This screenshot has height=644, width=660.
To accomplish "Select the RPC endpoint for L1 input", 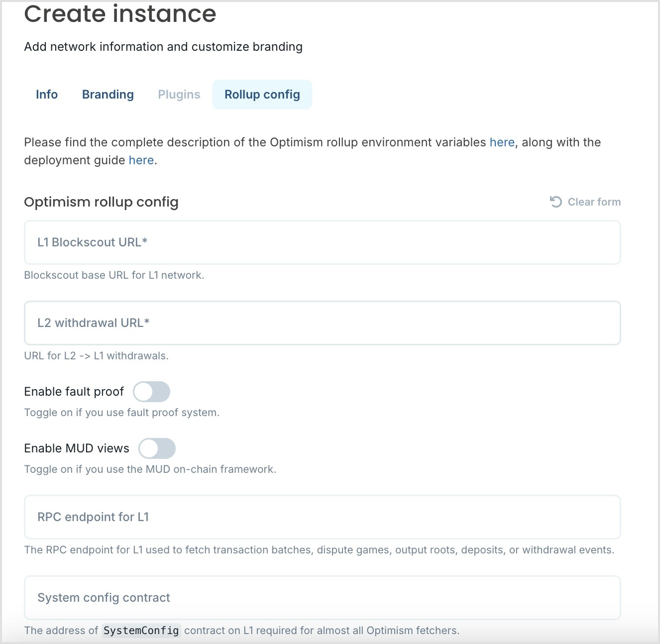I will coord(323,517).
